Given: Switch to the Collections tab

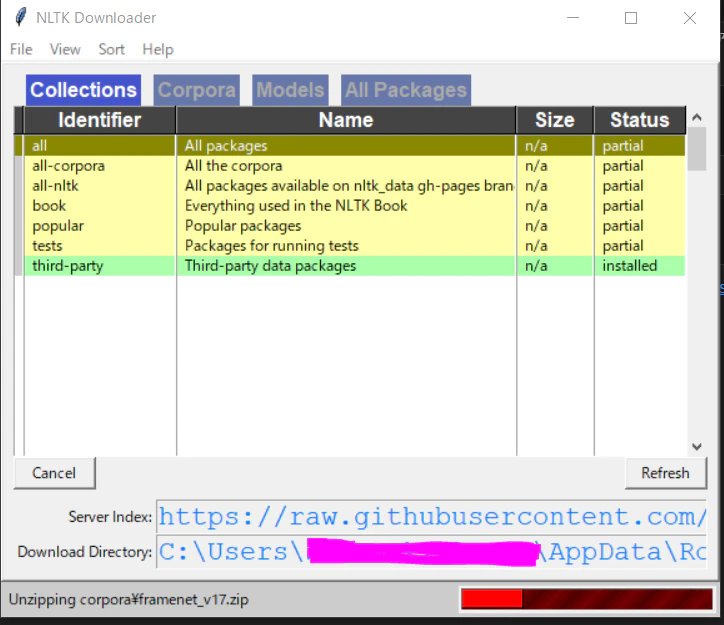Looking at the screenshot, I should click(84, 90).
